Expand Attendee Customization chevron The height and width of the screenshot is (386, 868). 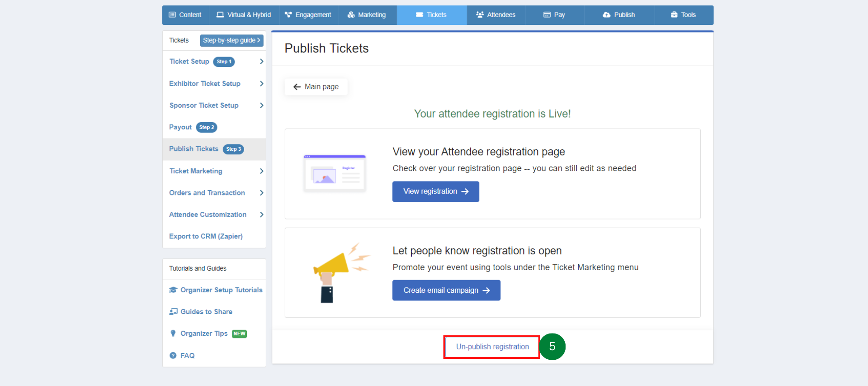(261, 214)
